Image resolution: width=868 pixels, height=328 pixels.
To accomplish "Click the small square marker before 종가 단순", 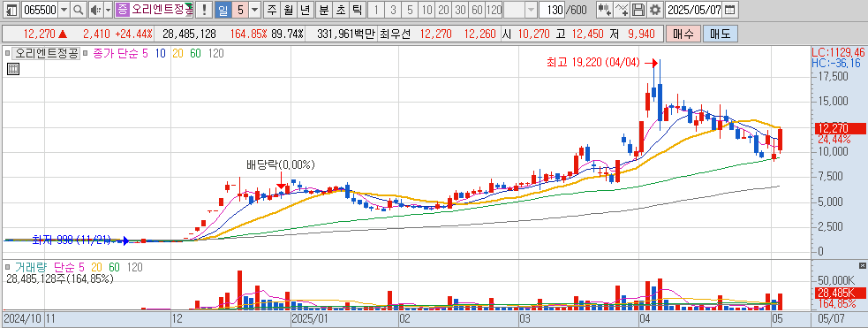I will click(86, 54).
